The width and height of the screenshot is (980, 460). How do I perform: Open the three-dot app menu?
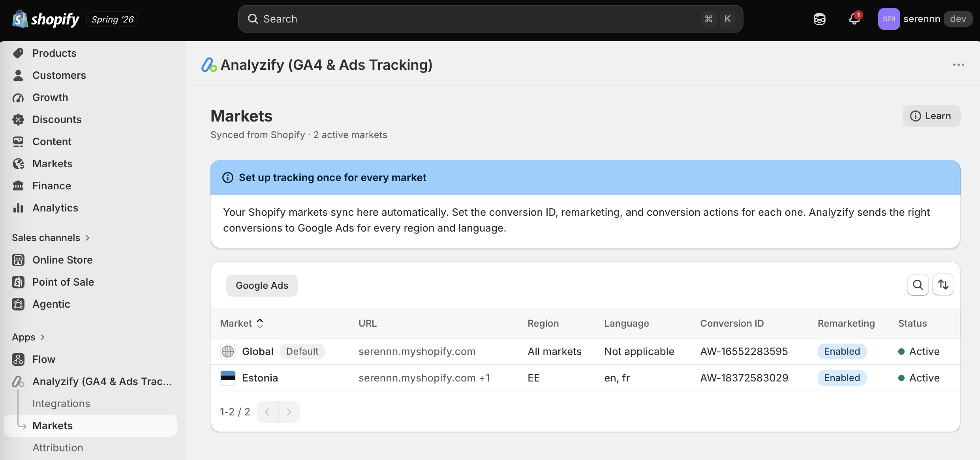click(958, 65)
